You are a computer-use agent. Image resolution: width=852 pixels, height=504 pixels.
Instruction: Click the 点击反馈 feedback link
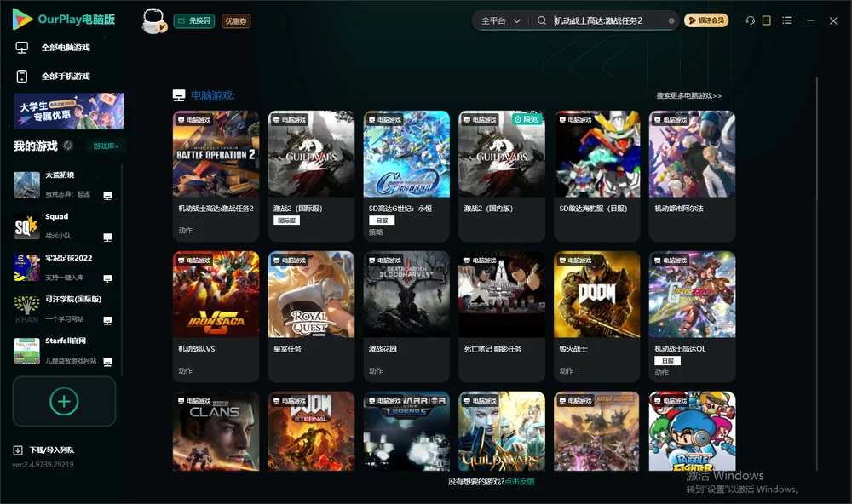click(519, 481)
